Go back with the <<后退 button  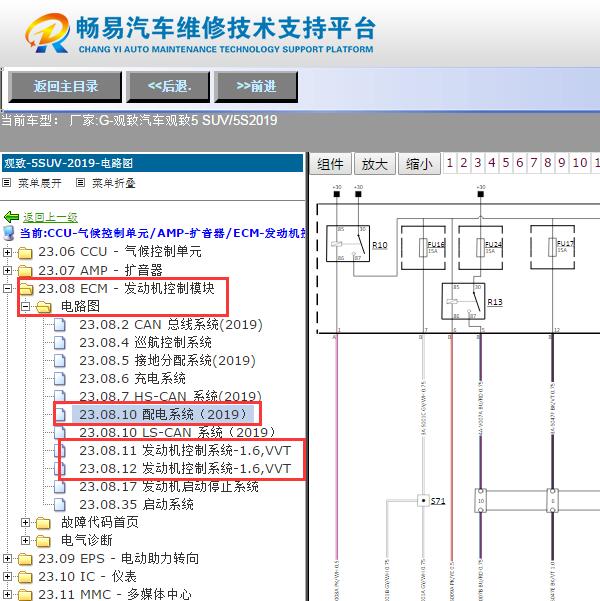click(x=168, y=87)
